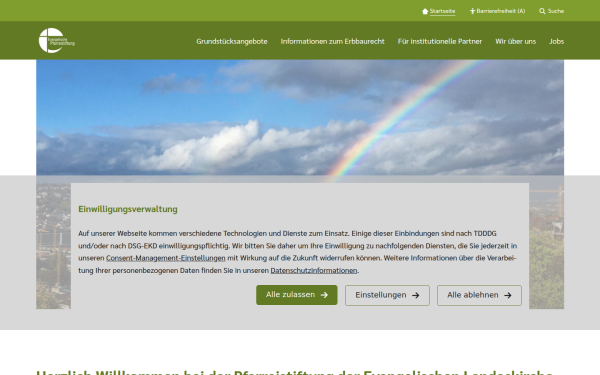Viewport: 600px width, 375px height.
Task: Click the accessibility icon beside Barrierefreiheit
Action: point(472,11)
